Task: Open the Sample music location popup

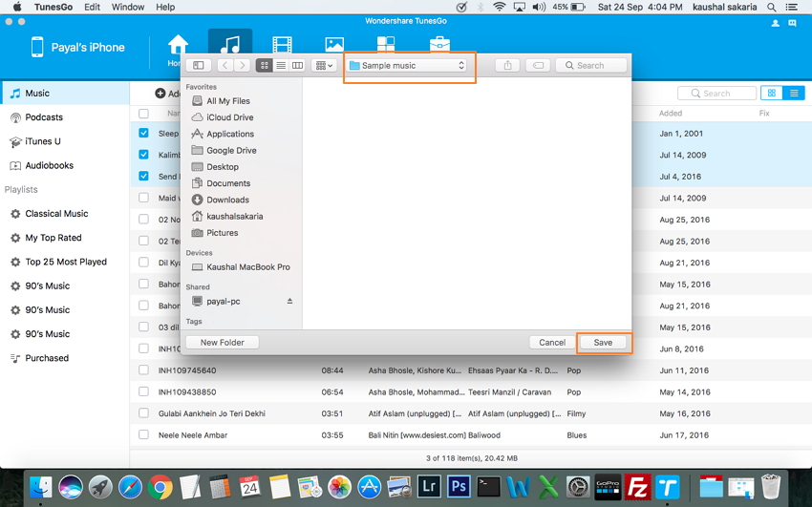Action: pyautogui.click(x=407, y=65)
